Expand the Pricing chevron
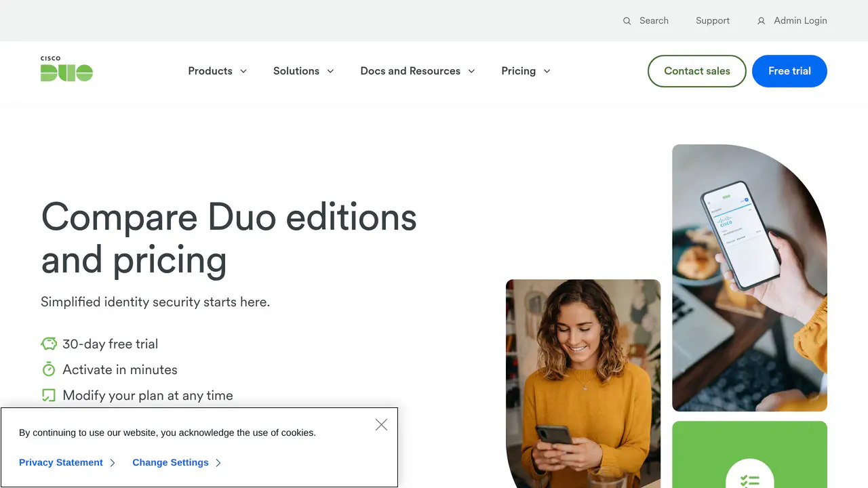This screenshot has height=488, width=868. (547, 71)
